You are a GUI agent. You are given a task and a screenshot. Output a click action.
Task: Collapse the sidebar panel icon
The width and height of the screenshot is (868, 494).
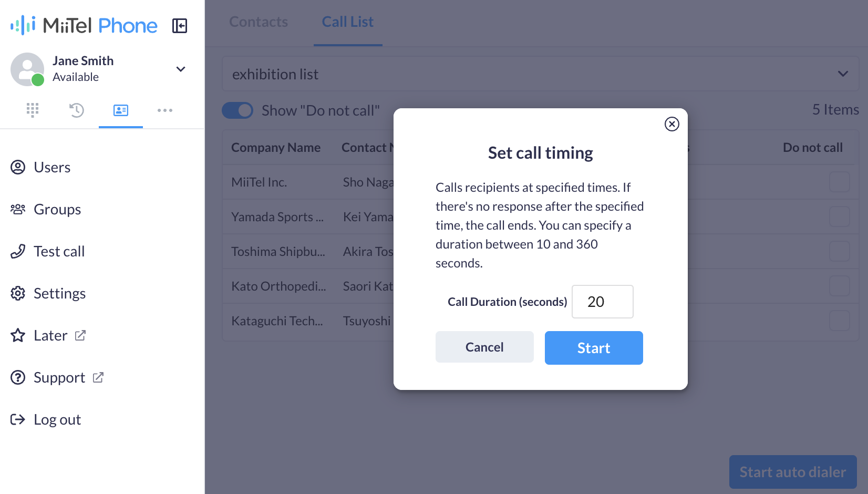[x=180, y=26]
